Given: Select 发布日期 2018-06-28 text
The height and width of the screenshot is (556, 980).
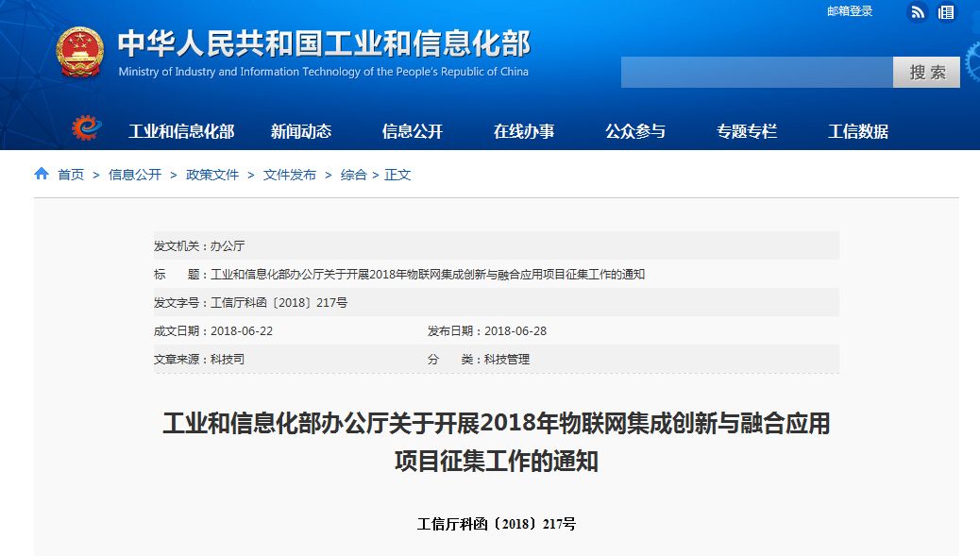Looking at the screenshot, I should [x=487, y=331].
